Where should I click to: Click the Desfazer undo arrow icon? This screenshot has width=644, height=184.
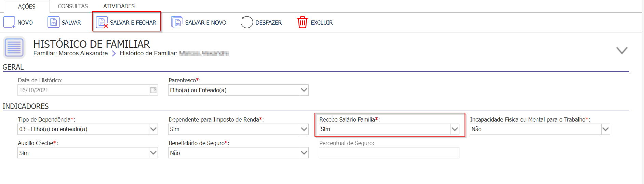pyautogui.click(x=247, y=23)
